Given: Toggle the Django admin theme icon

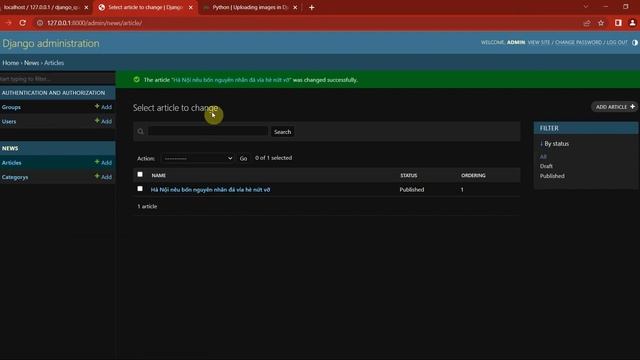Looking at the screenshot, I should (x=635, y=42).
